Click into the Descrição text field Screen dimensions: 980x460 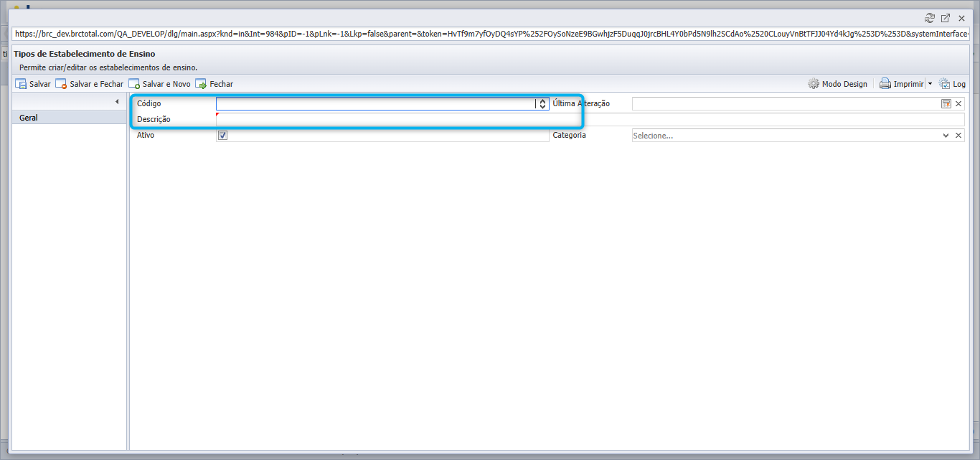590,119
